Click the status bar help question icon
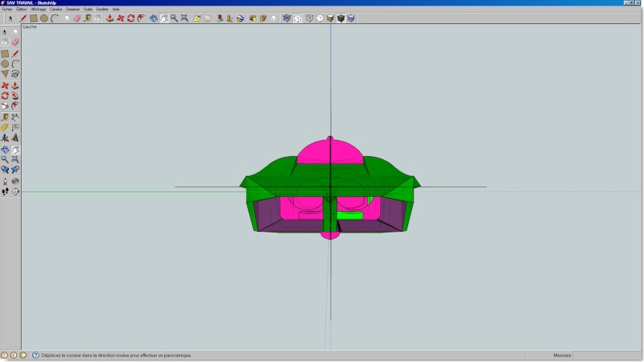This screenshot has height=362, width=644. (35, 356)
